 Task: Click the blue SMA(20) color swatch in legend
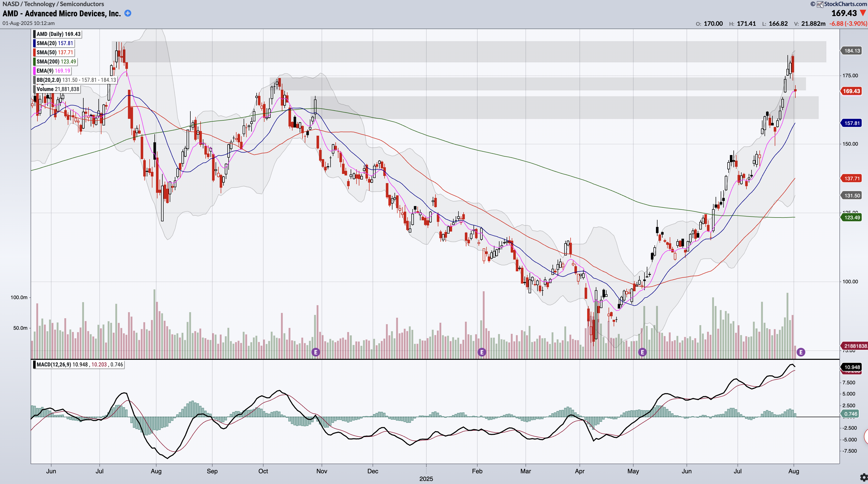coord(34,43)
